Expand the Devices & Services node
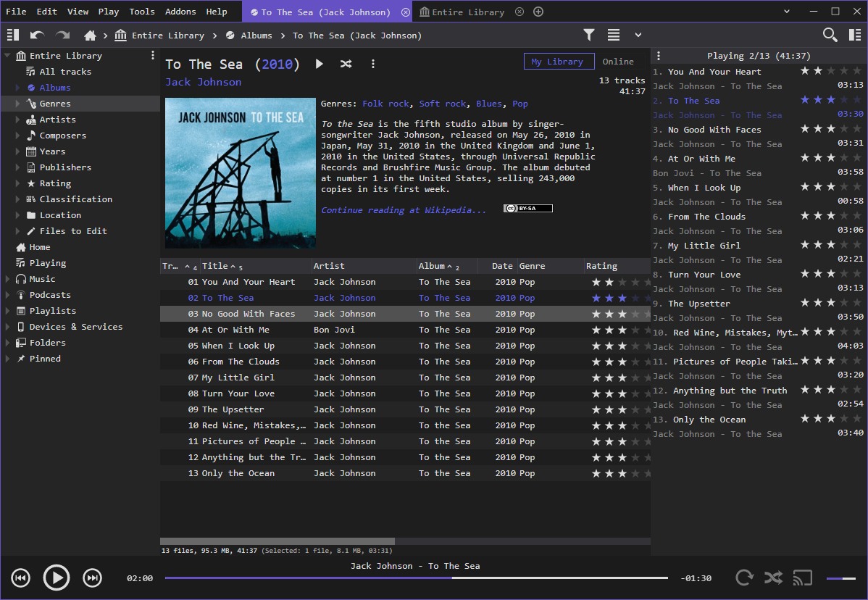Viewport: 868px width, 600px height. point(8,327)
